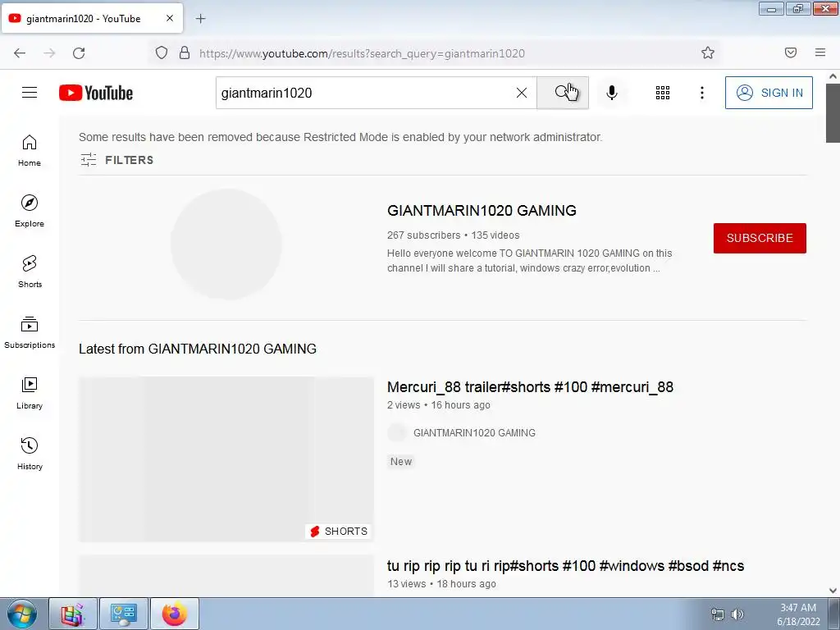The height and width of the screenshot is (630, 840).
Task: Click the Mercuri_88 trailer video thumbnail
Action: coord(226,459)
